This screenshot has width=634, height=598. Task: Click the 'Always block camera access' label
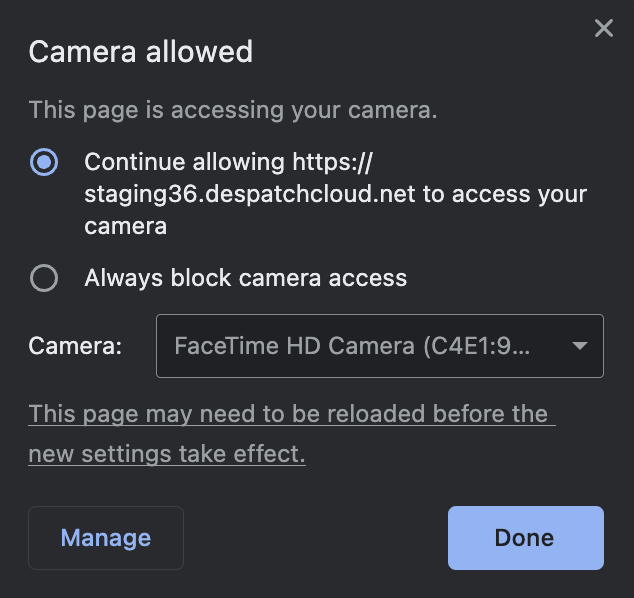[x=245, y=278]
